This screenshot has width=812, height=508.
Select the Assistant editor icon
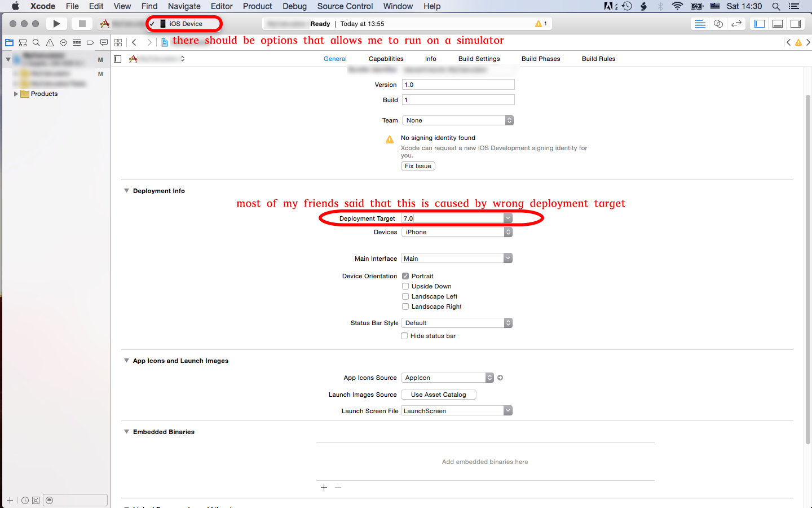pyautogui.click(x=718, y=24)
